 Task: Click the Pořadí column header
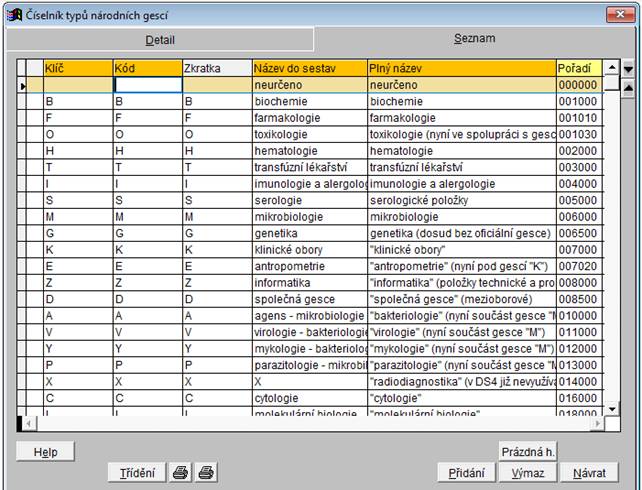(x=577, y=67)
